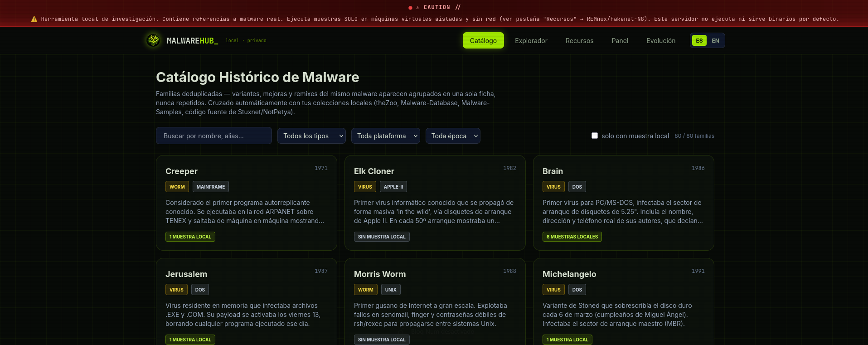Open the Brain card title

(x=553, y=171)
